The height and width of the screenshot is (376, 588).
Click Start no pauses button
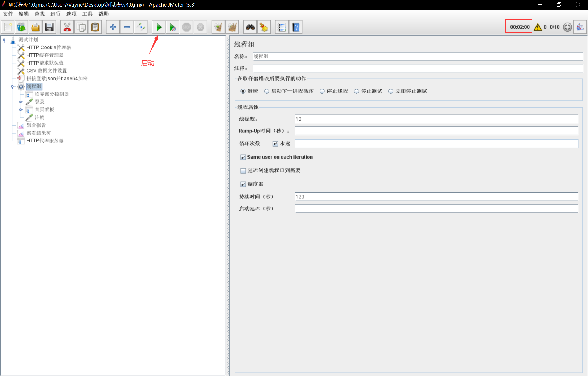tap(173, 27)
